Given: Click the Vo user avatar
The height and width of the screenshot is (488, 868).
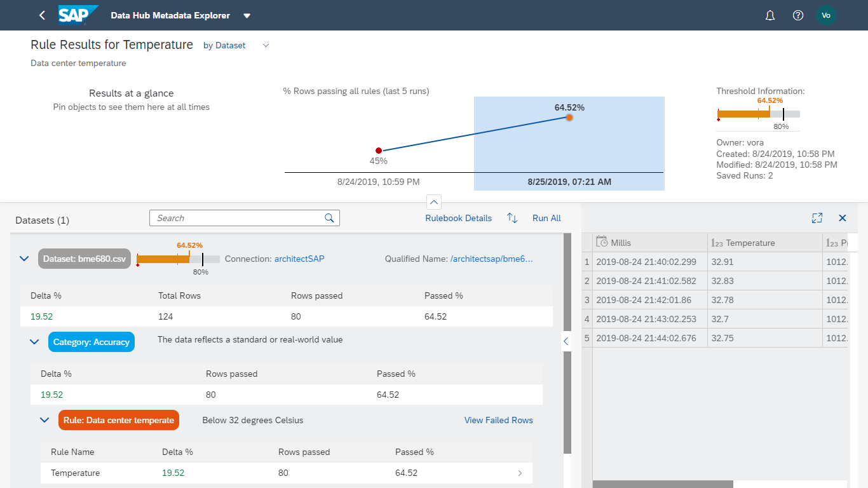Looking at the screenshot, I should (826, 15).
